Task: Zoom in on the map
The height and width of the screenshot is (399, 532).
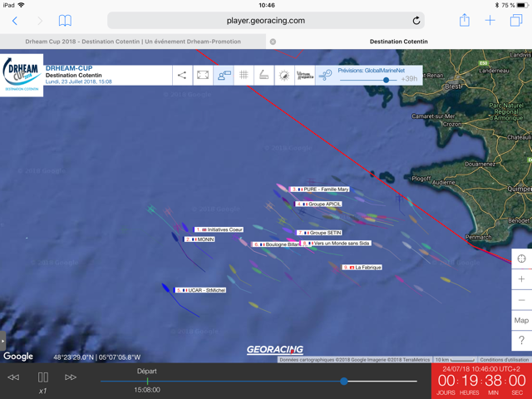Action: (521, 279)
